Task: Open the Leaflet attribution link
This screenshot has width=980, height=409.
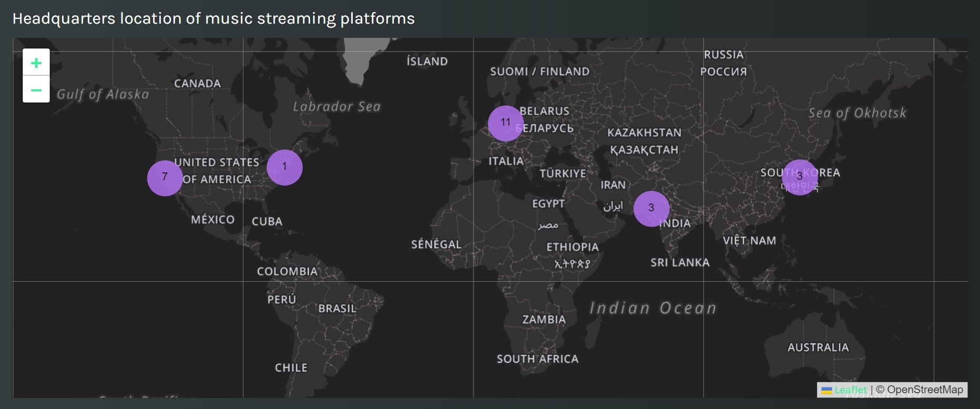Action: [850, 390]
